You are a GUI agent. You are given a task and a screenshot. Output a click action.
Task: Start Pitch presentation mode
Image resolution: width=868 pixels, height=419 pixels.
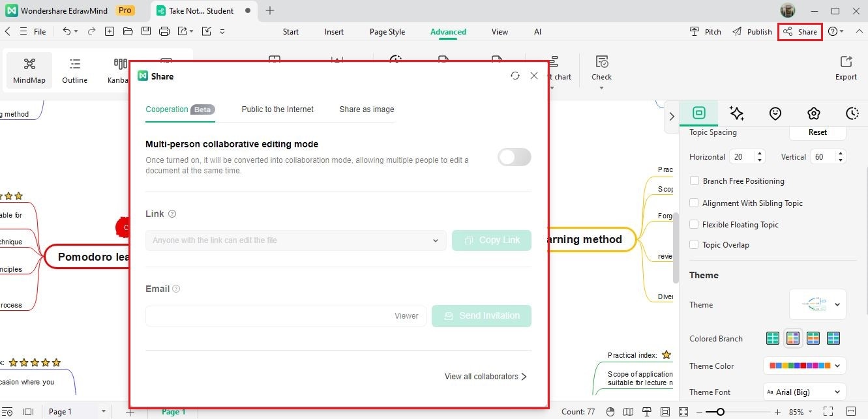706,31
